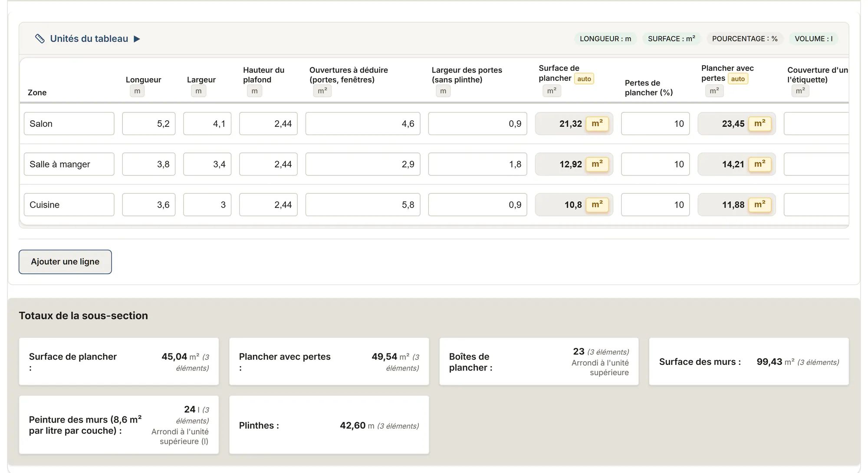Click Cuisine width field showing 3
Image resolution: width=868 pixels, height=473 pixels.
(207, 205)
